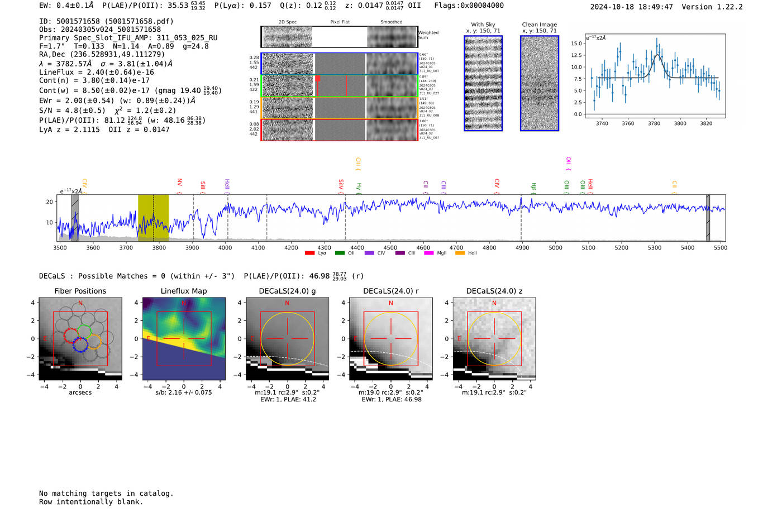Click the purple HeII marker near 4000
782x532 pixels.
[x=227, y=185]
